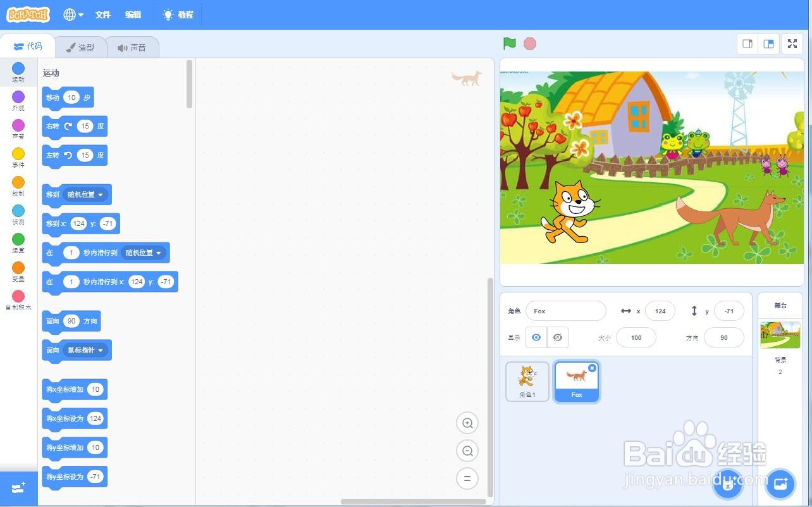This screenshot has width=812, height=507.
Task: Click the fox sprite on stage
Action: click(x=730, y=218)
